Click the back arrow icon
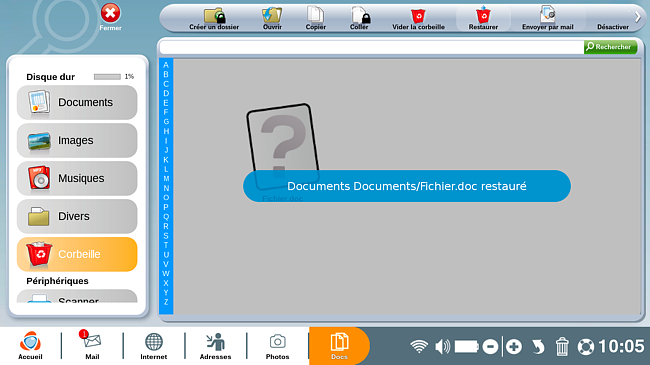 point(538,346)
